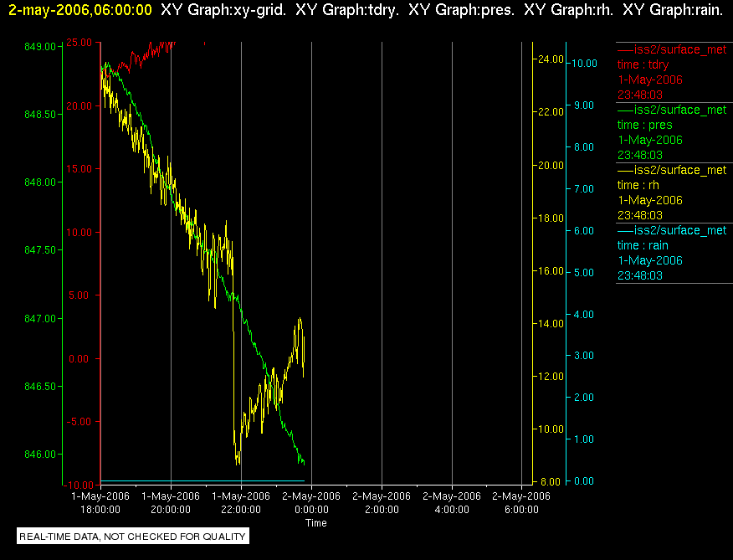Click the cyan iss2/surface_met legend line
733x560 pixels.
click(x=672, y=231)
